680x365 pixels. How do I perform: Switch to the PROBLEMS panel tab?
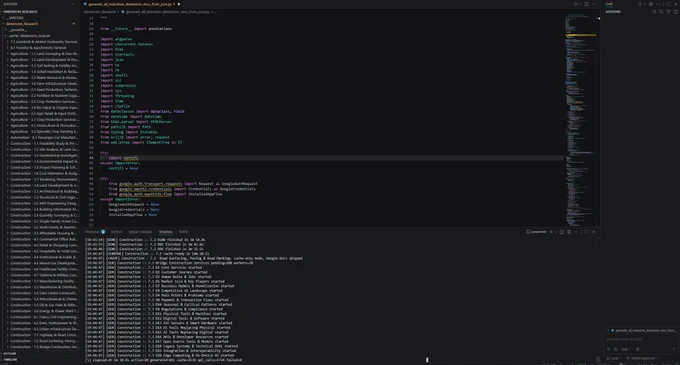pos(95,232)
